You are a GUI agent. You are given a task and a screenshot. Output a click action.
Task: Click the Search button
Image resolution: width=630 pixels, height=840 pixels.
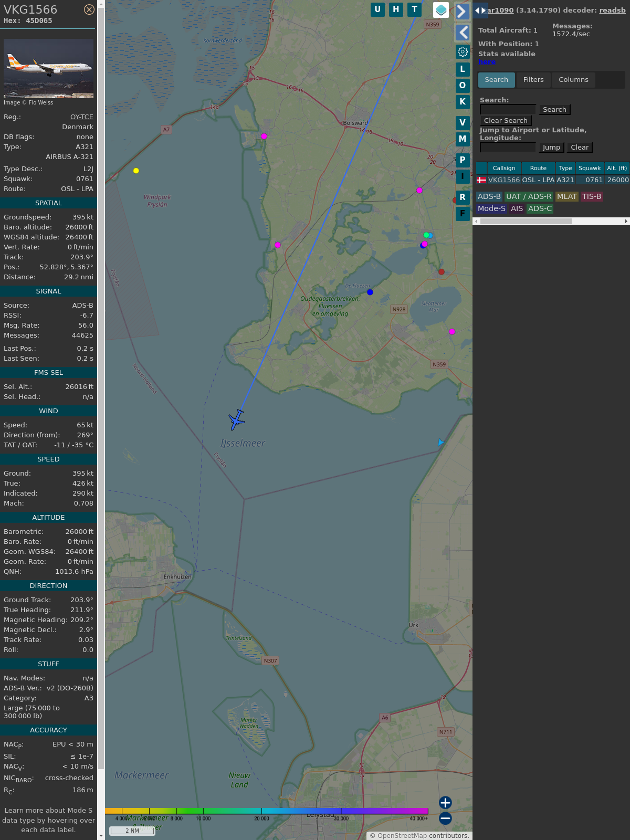click(554, 110)
